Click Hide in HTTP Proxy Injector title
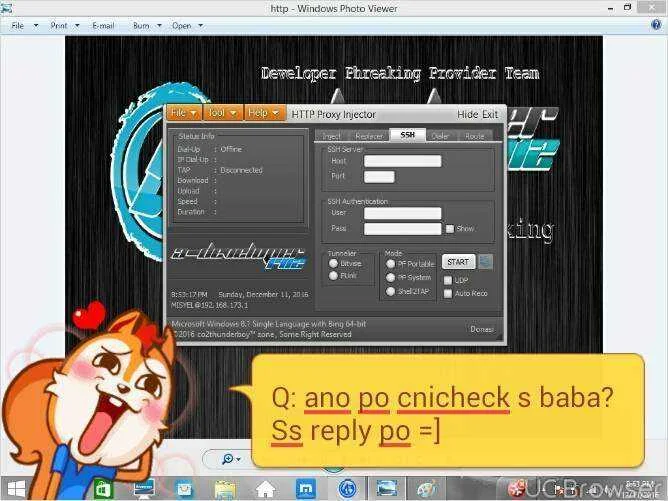The width and height of the screenshot is (668, 501). pos(467,114)
